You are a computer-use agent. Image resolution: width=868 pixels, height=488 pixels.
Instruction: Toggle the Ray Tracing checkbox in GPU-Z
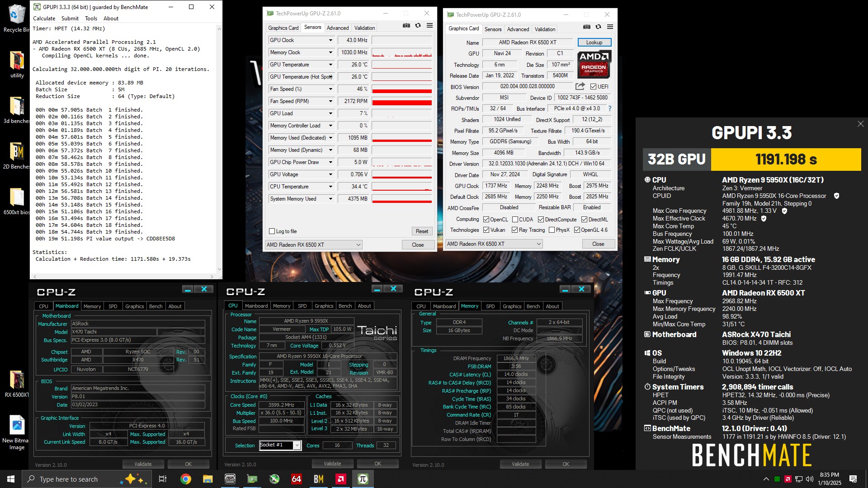[x=514, y=230]
